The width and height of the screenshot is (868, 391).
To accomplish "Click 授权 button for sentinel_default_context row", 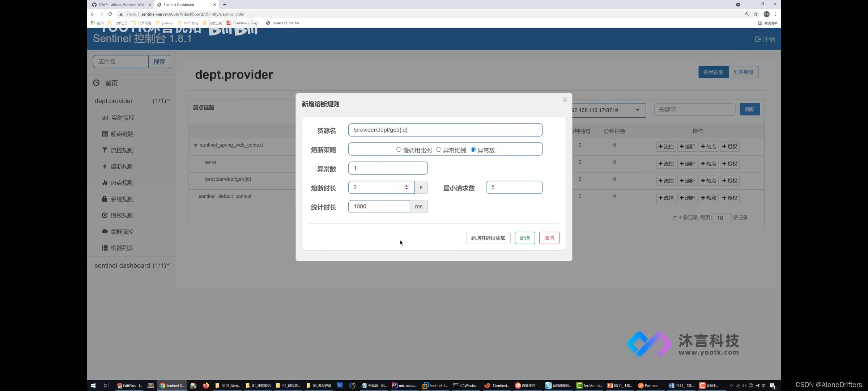I will (x=730, y=198).
